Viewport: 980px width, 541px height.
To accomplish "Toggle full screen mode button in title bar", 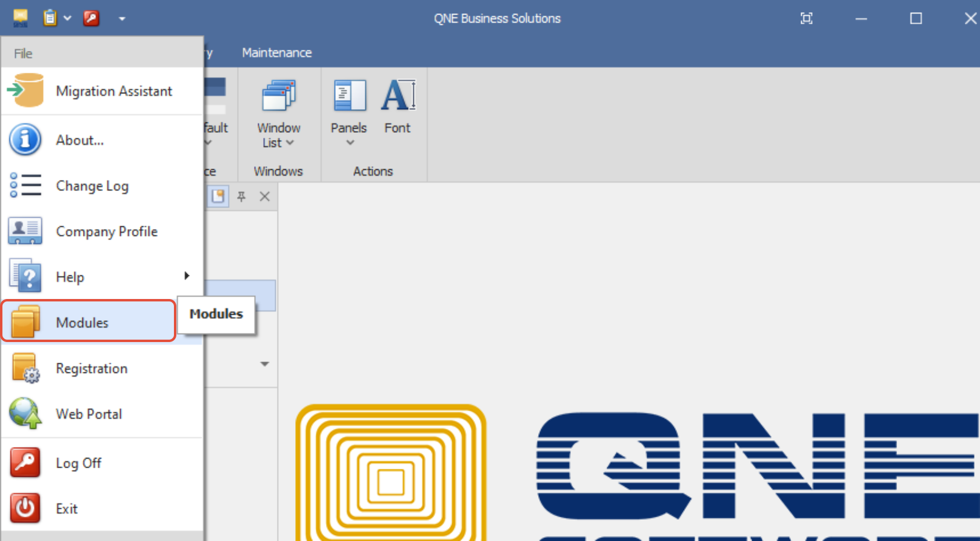I will coord(806,18).
